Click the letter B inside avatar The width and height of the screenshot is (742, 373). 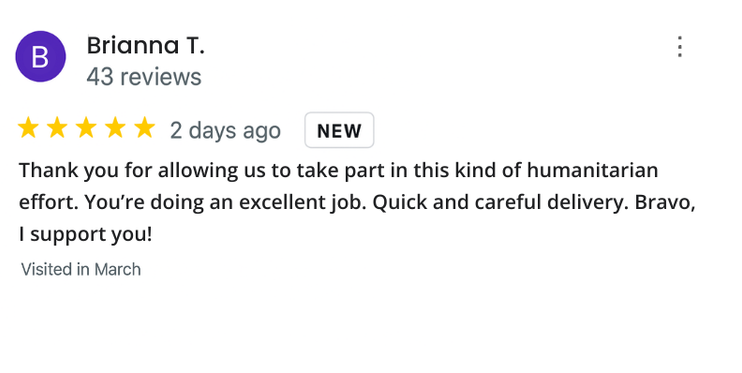click(40, 57)
